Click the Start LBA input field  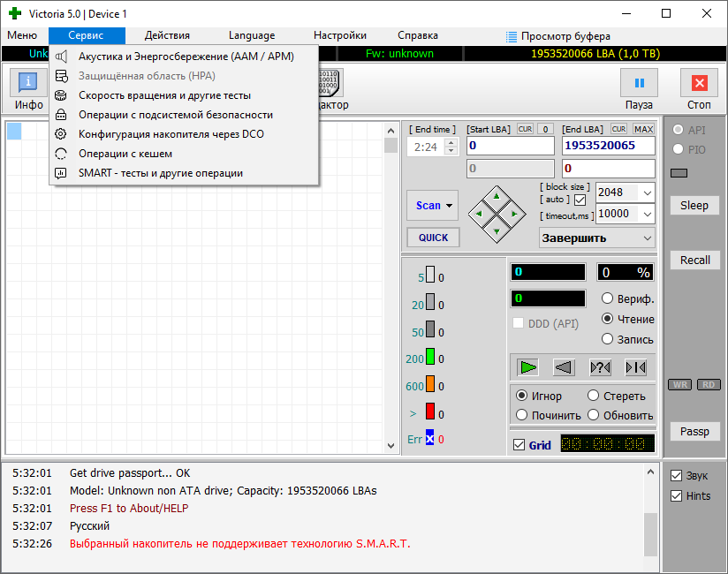511,146
